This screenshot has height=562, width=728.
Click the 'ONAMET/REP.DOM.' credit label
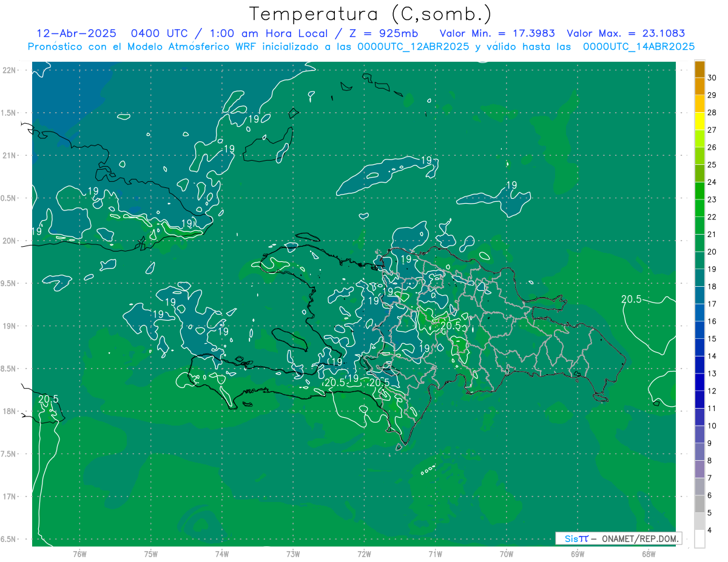[640, 538]
